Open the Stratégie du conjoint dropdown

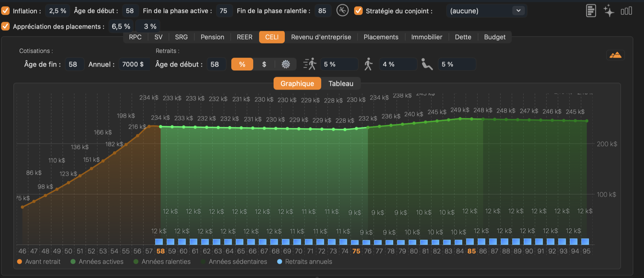(487, 11)
